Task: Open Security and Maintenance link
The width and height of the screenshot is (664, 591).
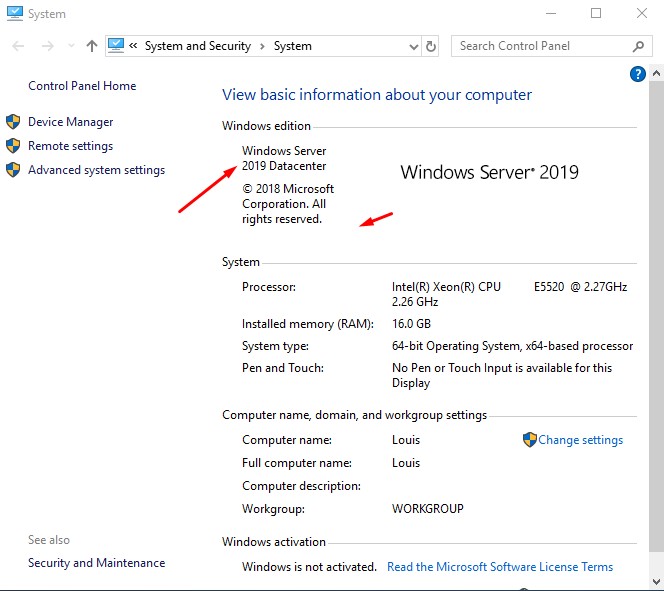Action: click(96, 563)
